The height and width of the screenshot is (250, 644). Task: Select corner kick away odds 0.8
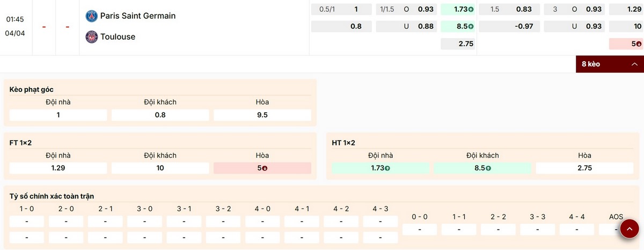point(160,115)
